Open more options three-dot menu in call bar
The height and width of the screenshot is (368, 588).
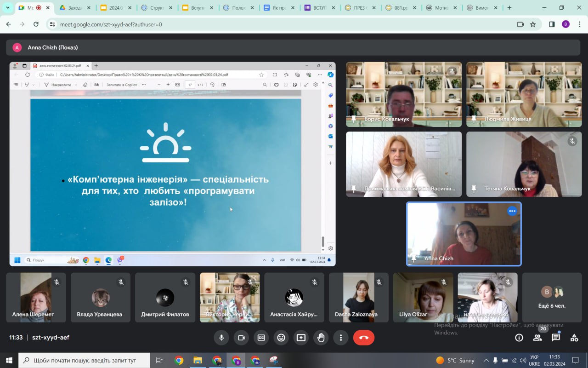click(340, 338)
